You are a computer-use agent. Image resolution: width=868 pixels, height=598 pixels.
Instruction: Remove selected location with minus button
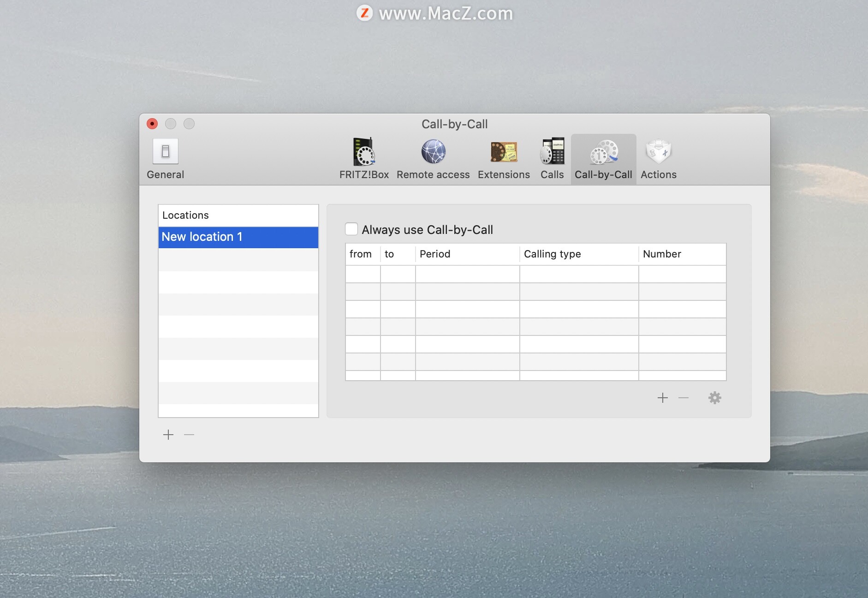tap(189, 435)
